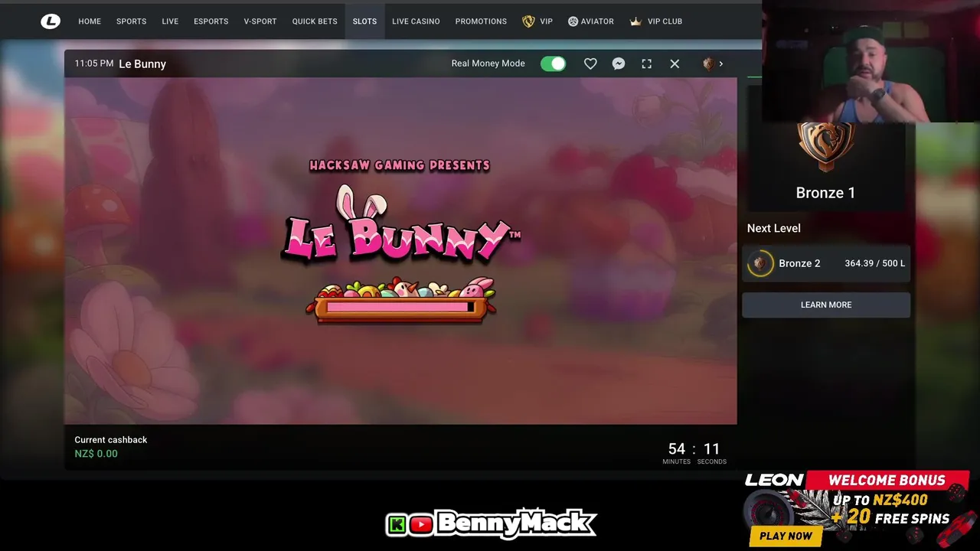The width and height of the screenshot is (980, 551).
Task: Open the VIP CLUB page
Action: click(x=665, y=21)
